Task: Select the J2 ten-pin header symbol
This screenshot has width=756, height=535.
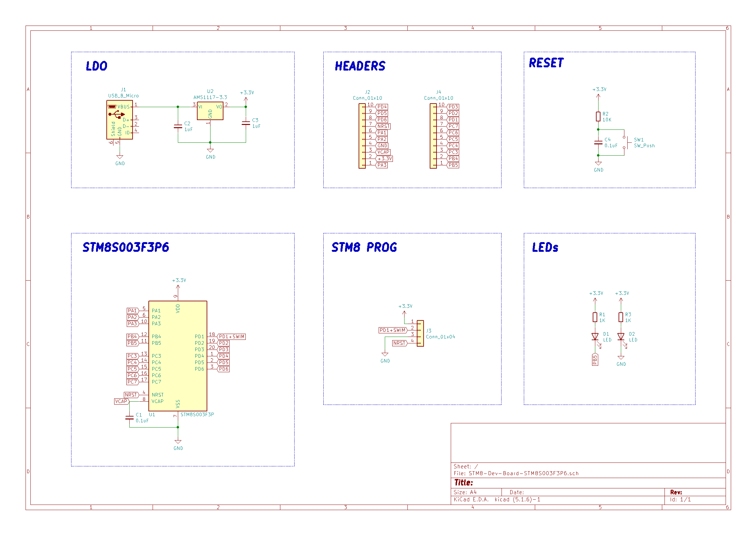Action: point(362,136)
